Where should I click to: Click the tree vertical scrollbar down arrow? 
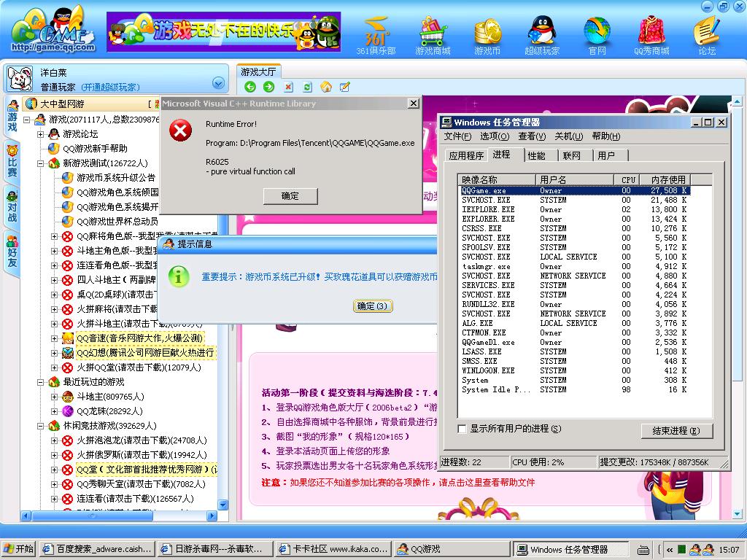click(223, 505)
